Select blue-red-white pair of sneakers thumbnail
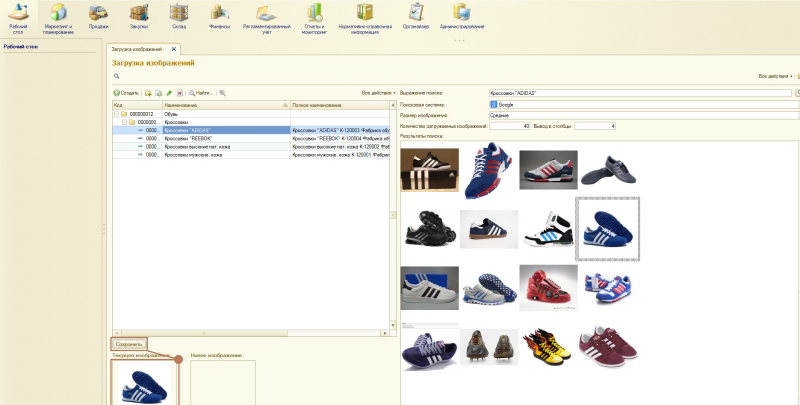This screenshot has height=405, width=800. (x=608, y=288)
